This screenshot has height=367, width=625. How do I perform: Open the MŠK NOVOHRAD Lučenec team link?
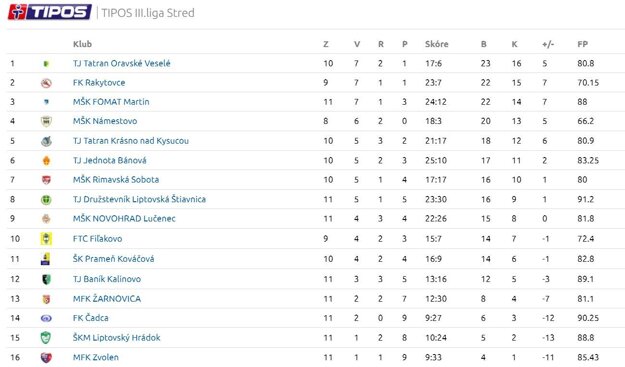point(124,219)
